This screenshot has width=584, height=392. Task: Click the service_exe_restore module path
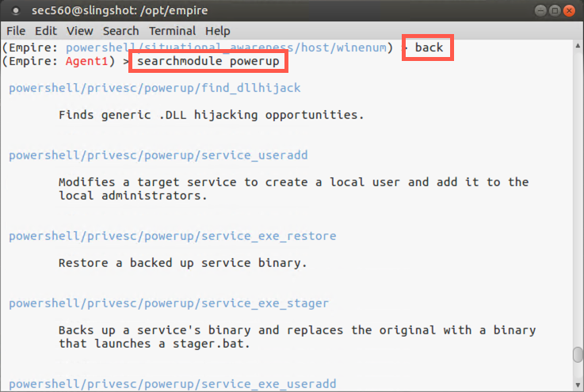pyautogui.click(x=173, y=236)
